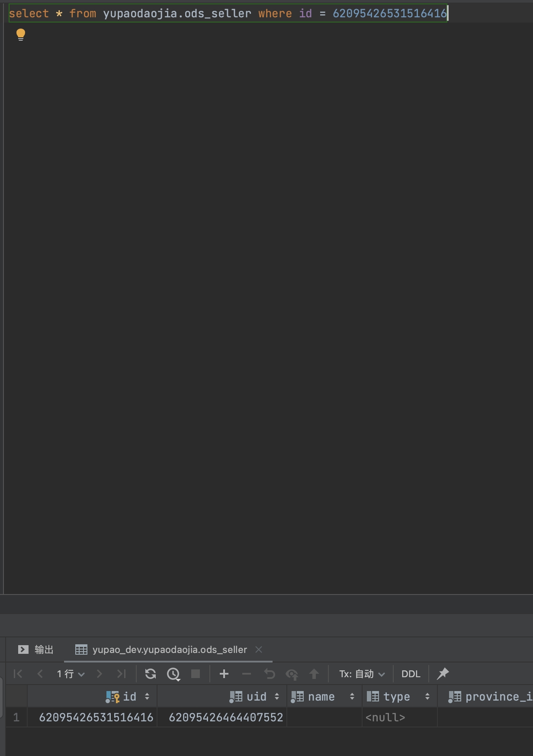Click the preview pending changes eye icon
Image resolution: width=533 pixels, height=756 pixels.
pos(292,674)
